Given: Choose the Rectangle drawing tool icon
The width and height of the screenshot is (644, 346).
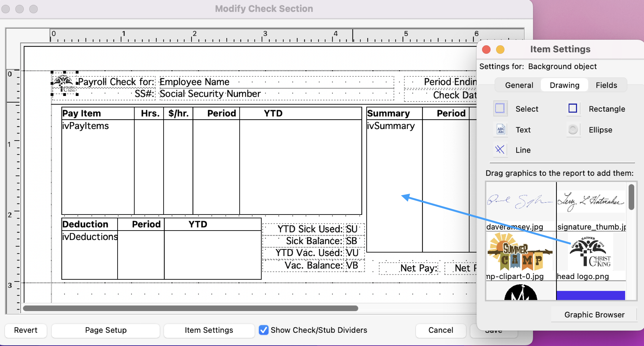Looking at the screenshot, I should tap(573, 109).
